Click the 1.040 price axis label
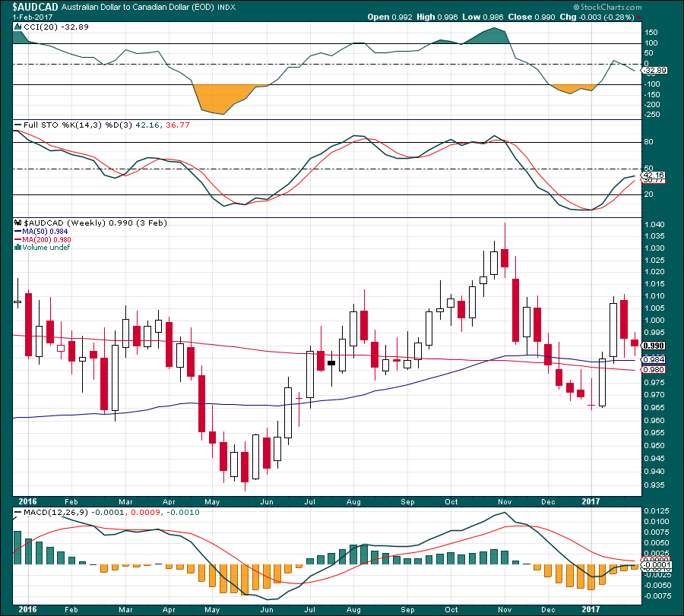Screen dimensions: 684x616 [x=654, y=225]
